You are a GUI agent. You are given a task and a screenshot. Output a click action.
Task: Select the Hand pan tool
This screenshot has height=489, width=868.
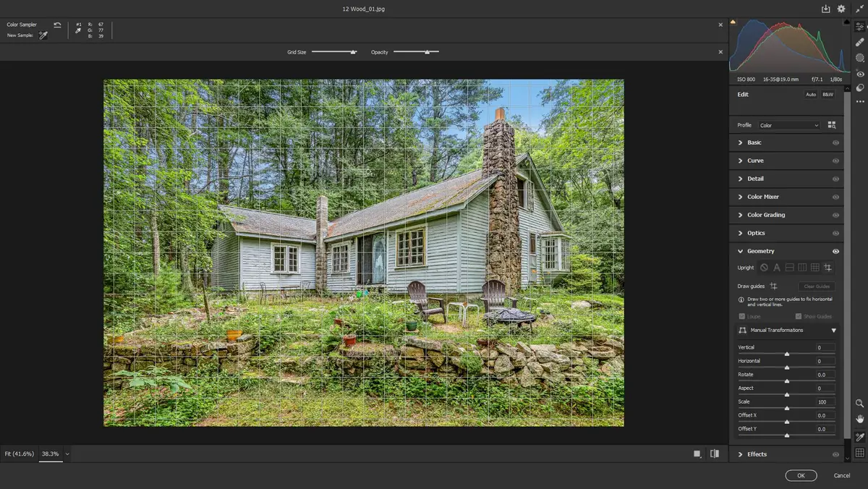click(x=860, y=419)
